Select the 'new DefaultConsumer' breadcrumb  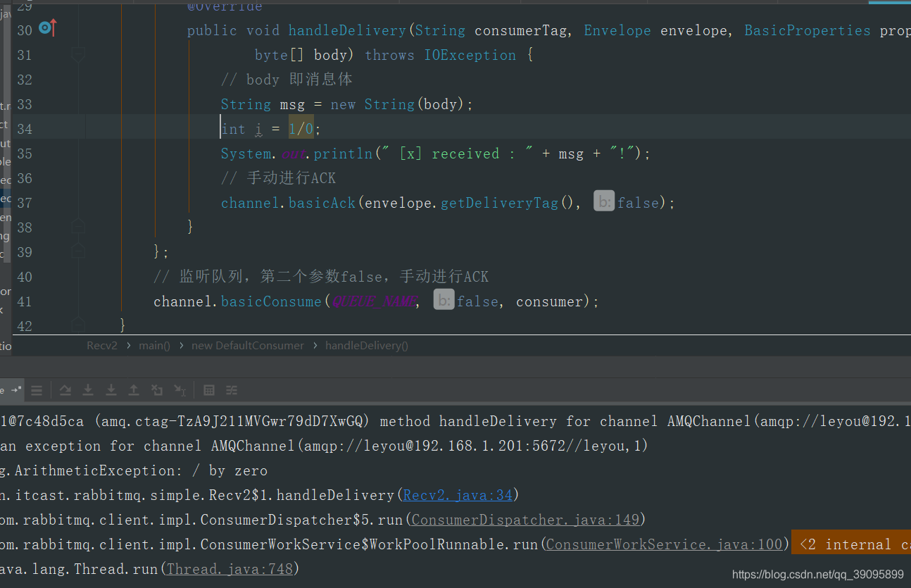point(248,346)
